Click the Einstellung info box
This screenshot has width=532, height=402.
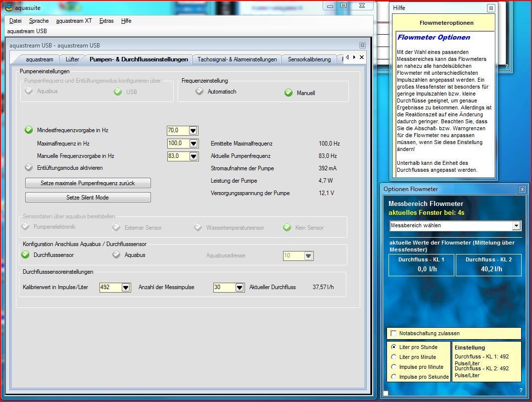coord(486,361)
